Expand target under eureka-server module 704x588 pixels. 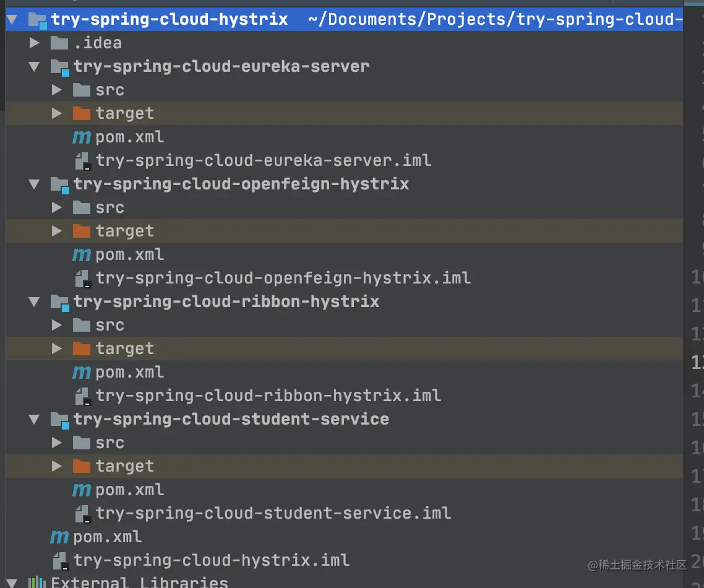click(x=56, y=113)
